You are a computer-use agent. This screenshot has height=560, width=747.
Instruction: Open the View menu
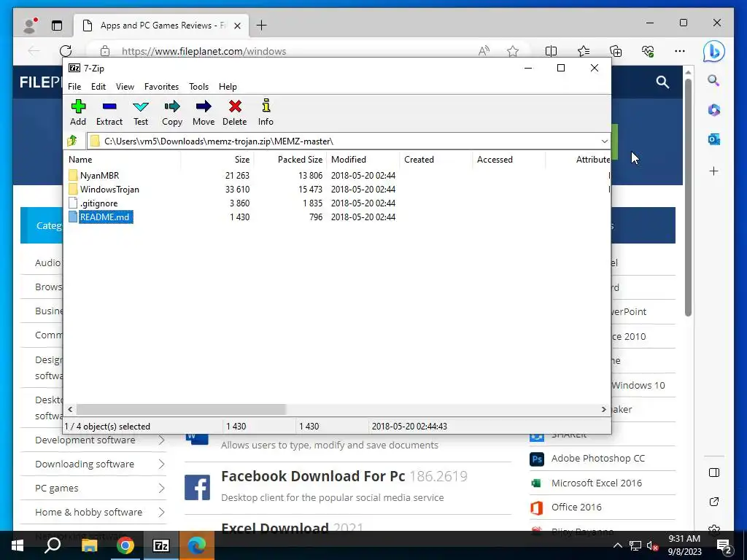tap(125, 87)
